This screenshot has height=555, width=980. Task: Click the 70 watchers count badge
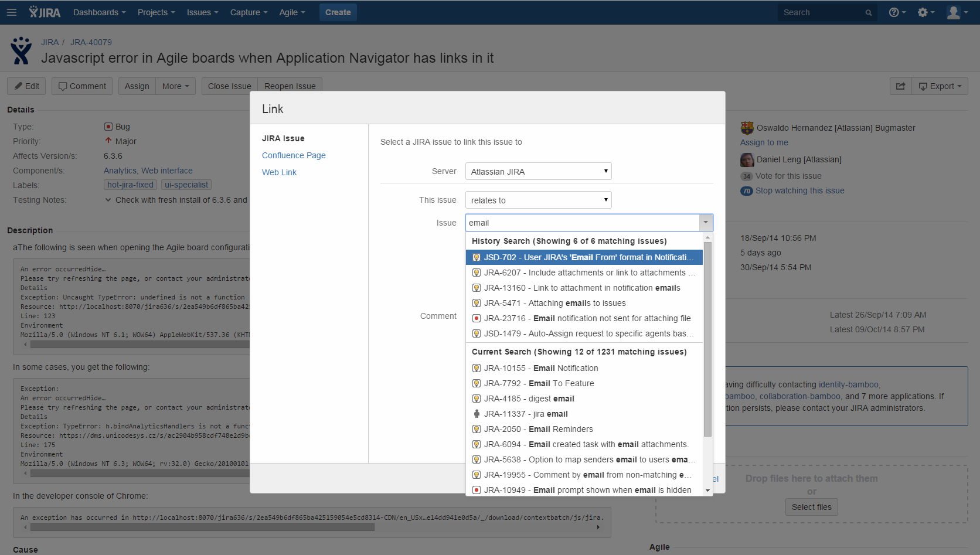(747, 191)
